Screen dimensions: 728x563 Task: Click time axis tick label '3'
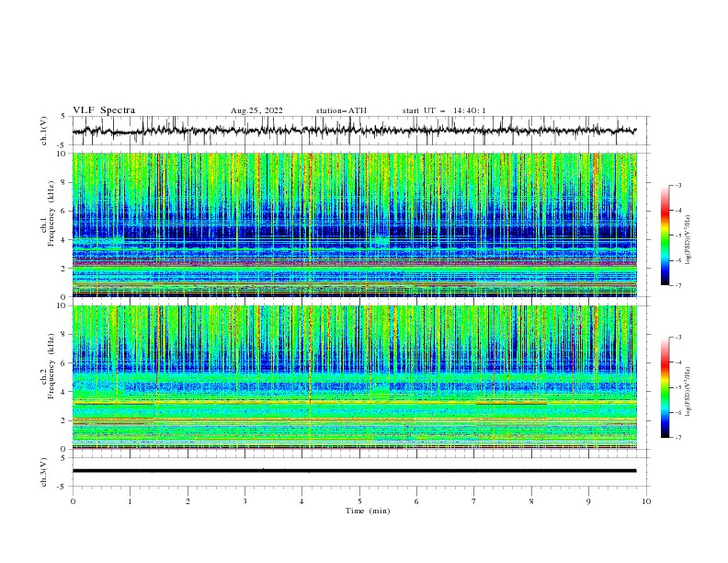click(245, 501)
